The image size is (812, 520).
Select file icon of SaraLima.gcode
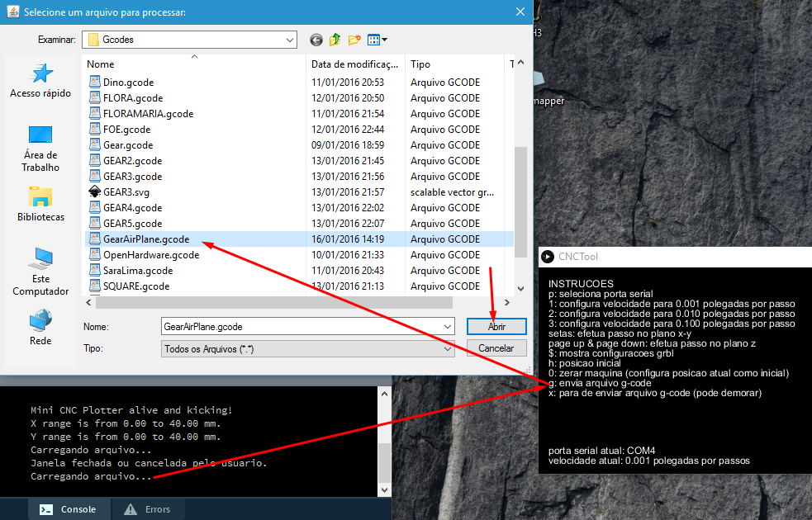tap(94, 270)
